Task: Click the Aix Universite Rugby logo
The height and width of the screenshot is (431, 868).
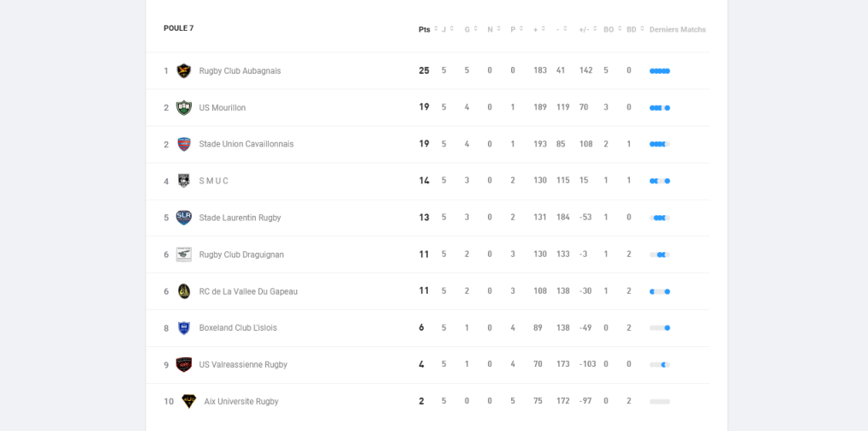Action: pos(189,401)
